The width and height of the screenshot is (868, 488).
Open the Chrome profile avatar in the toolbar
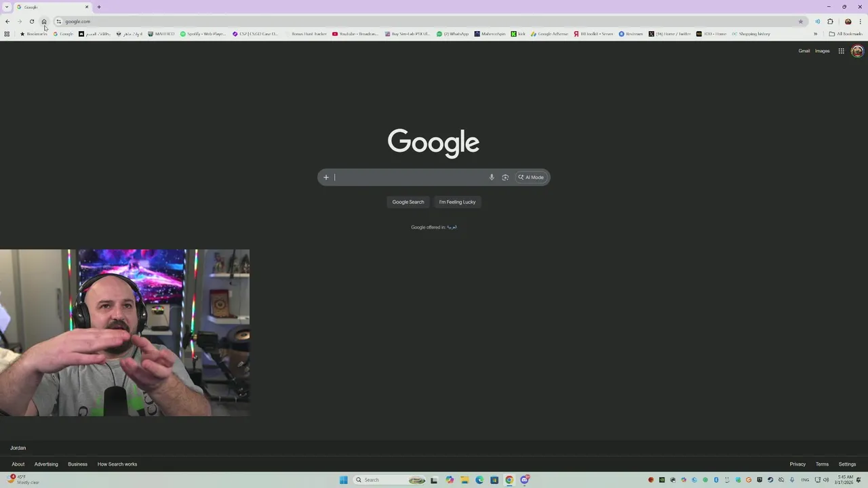point(848,22)
